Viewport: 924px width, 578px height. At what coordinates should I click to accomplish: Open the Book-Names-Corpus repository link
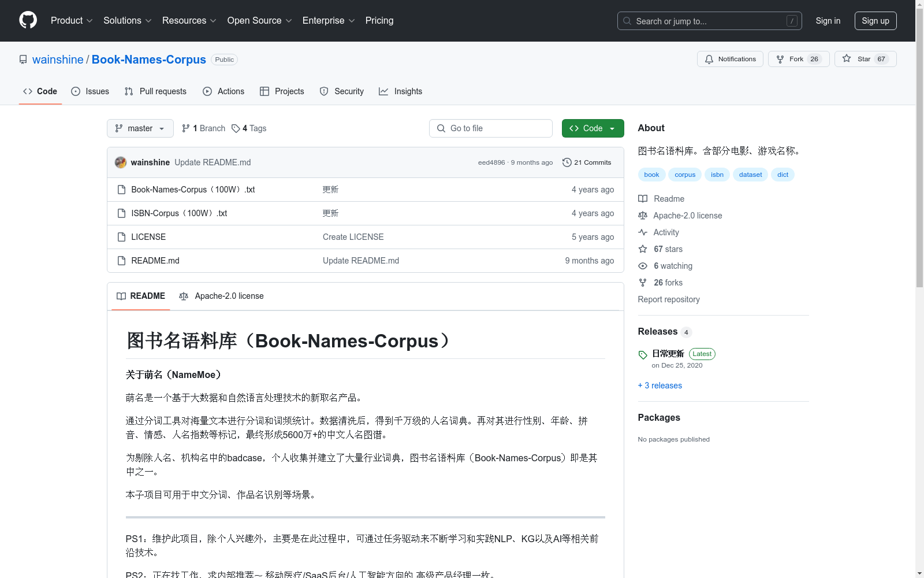pos(148,60)
